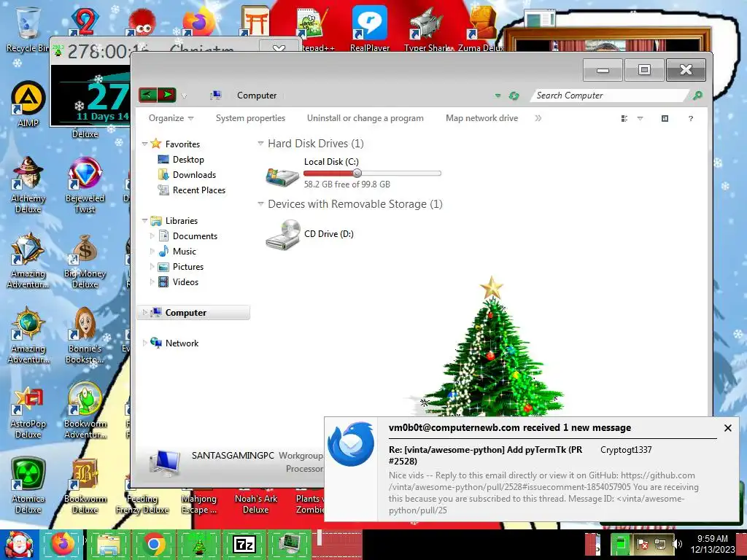Show the preview pane button

[665, 119]
